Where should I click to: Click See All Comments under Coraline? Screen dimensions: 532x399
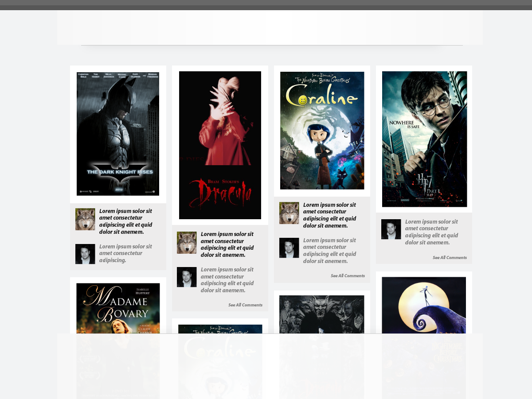(x=348, y=276)
